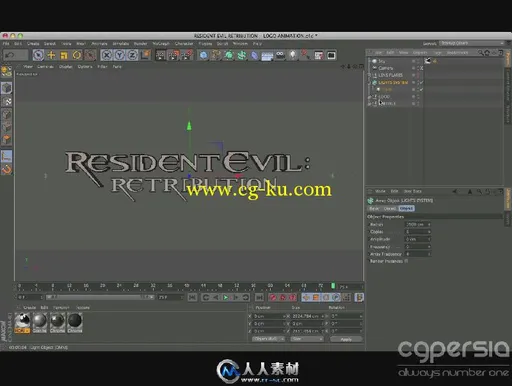Viewport: 512px width, 386px height.
Task: Toggle the Y axis lock
Action: pos(119,55)
